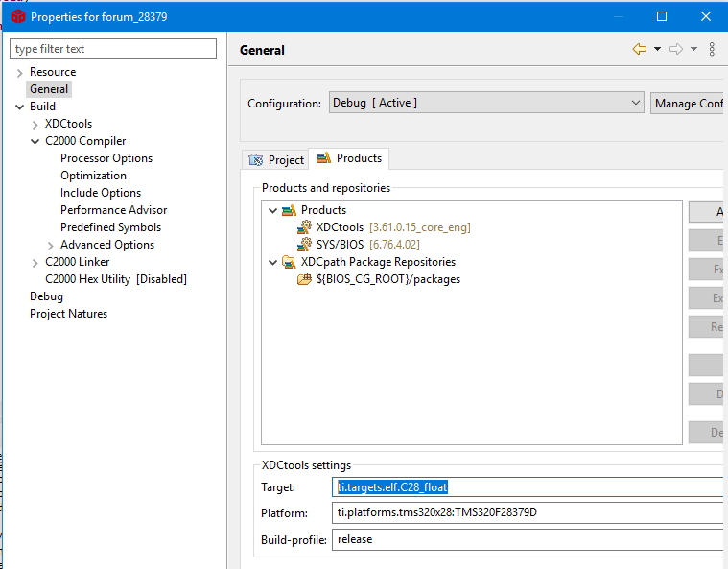
Task: Click the BIOS_CG_ROOT packages folder icon
Action: coord(305,279)
